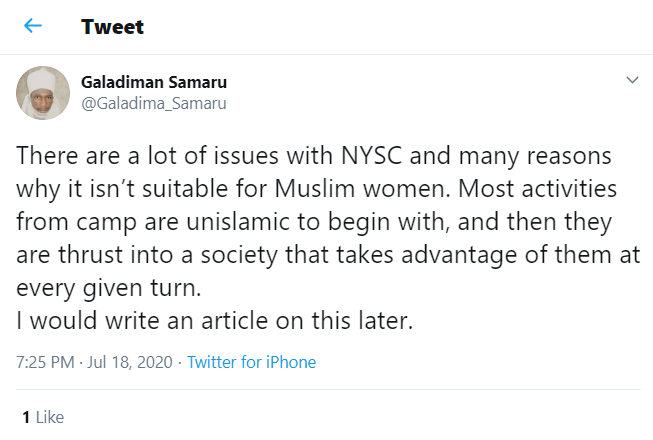The width and height of the screenshot is (653, 440).
Task: Click the "Tweet" page heading
Action: coord(112,27)
